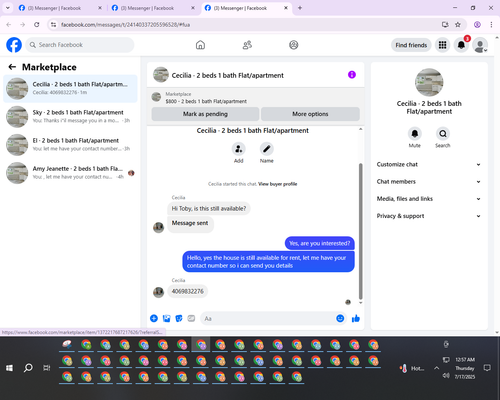Show hidden system tray icons
The width and height of the screenshot is (500, 400).
tap(436, 368)
